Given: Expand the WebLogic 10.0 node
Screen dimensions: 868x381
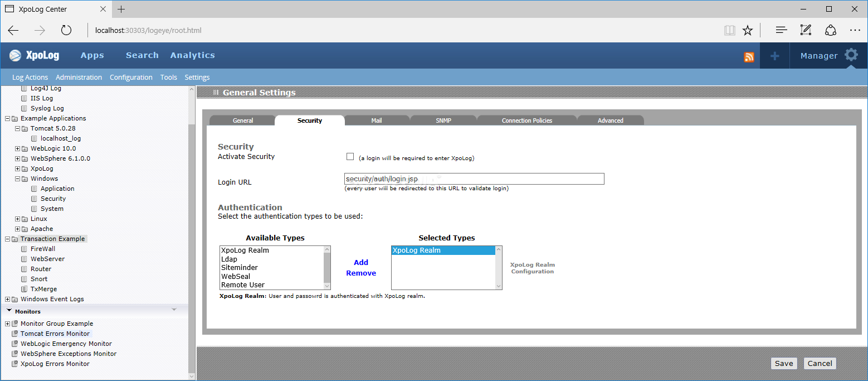Looking at the screenshot, I should pyautogui.click(x=17, y=148).
